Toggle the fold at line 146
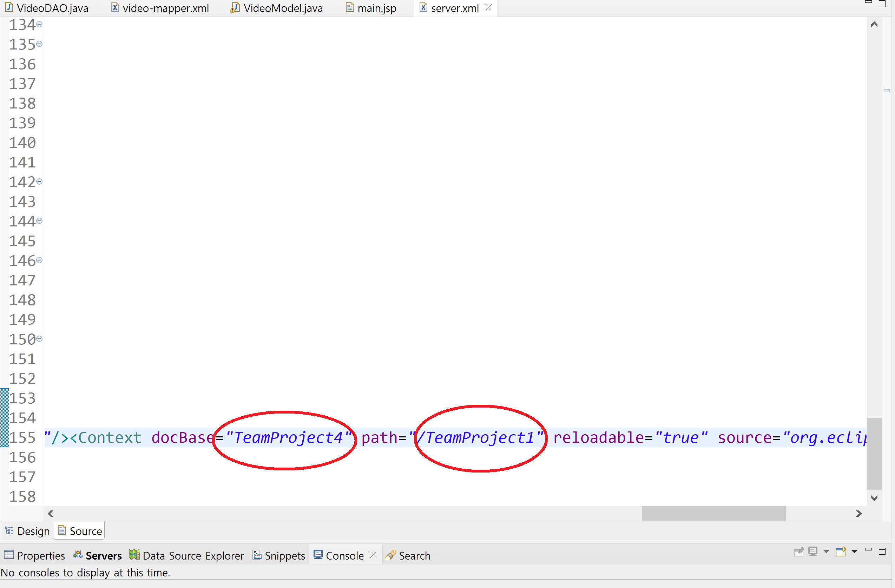 [x=39, y=260]
